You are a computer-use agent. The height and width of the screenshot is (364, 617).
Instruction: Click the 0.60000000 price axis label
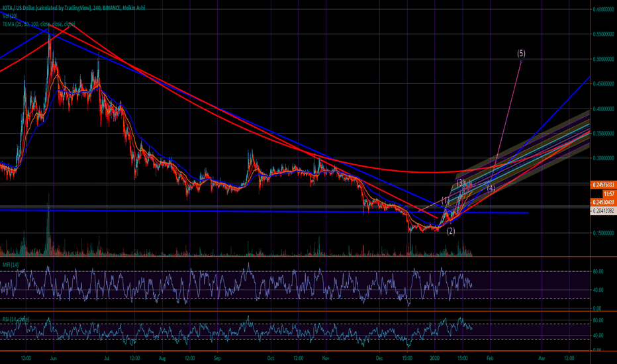pyautogui.click(x=603, y=9)
